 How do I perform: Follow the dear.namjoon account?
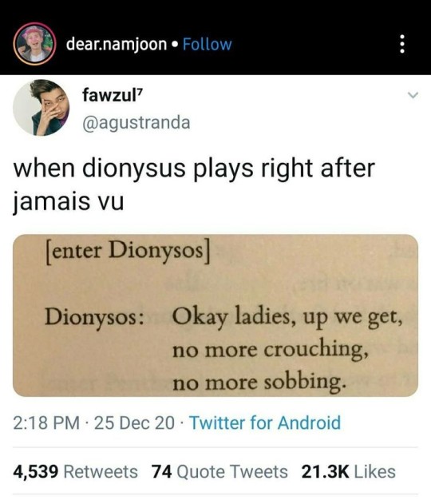208,44
